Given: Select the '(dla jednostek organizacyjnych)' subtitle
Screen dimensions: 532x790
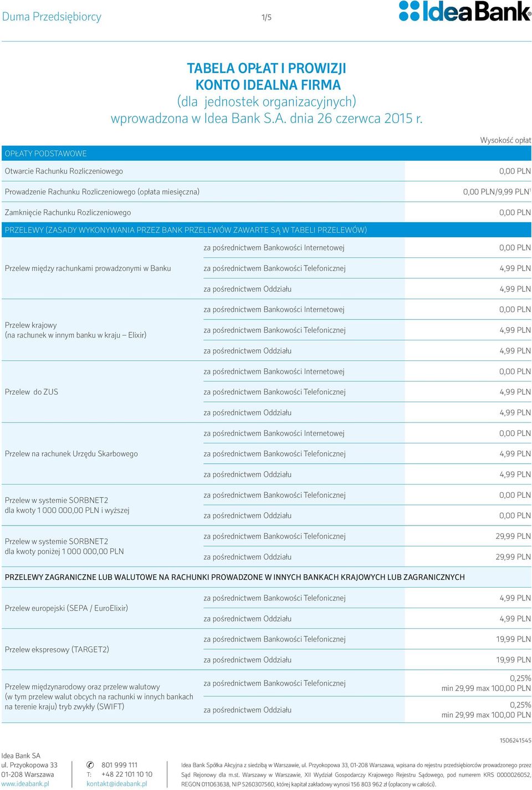Looking at the screenshot, I should (267, 102).
